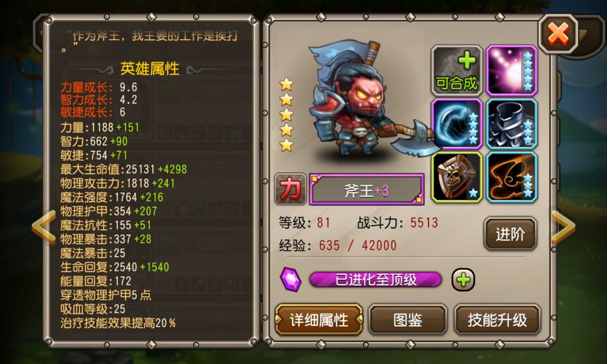The height and width of the screenshot is (364, 607).
Task: Go to next hero with right arrow
Action: tap(563, 227)
